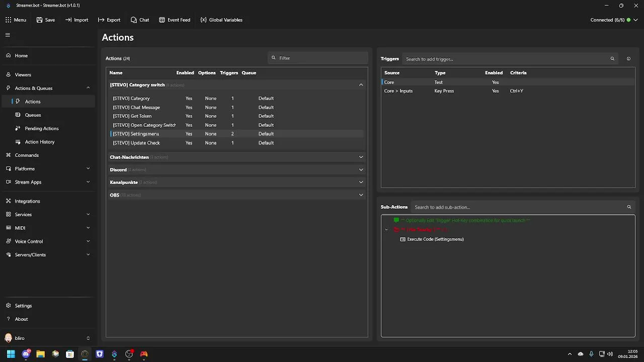644x362 pixels.
Task: Open Pending Actions page
Action: click(48, 129)
